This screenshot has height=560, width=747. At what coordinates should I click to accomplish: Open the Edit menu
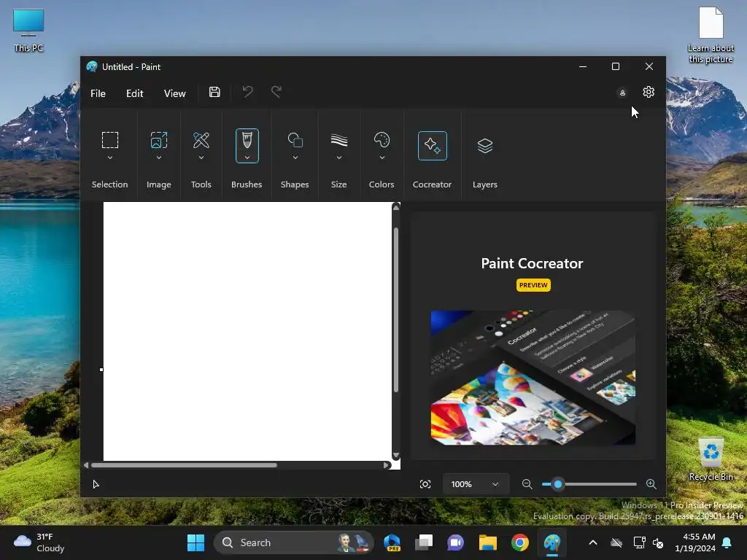point(134,93)
